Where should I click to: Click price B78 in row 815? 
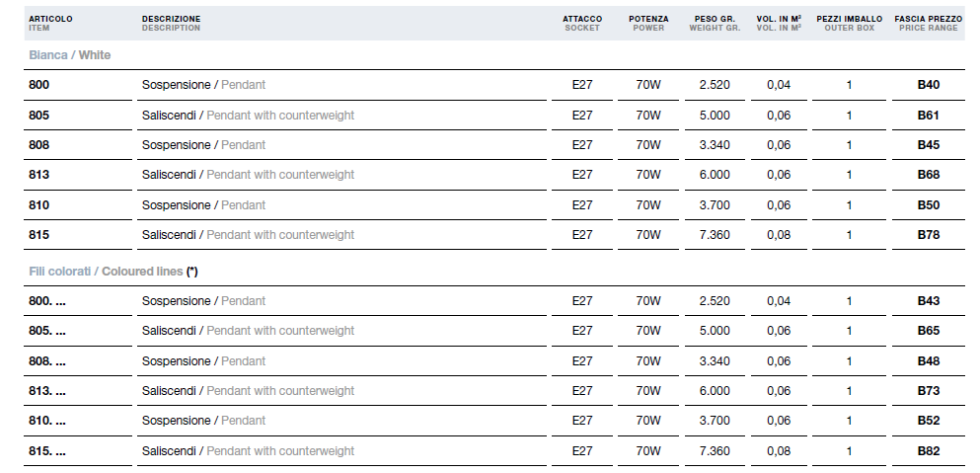point(928,235)
